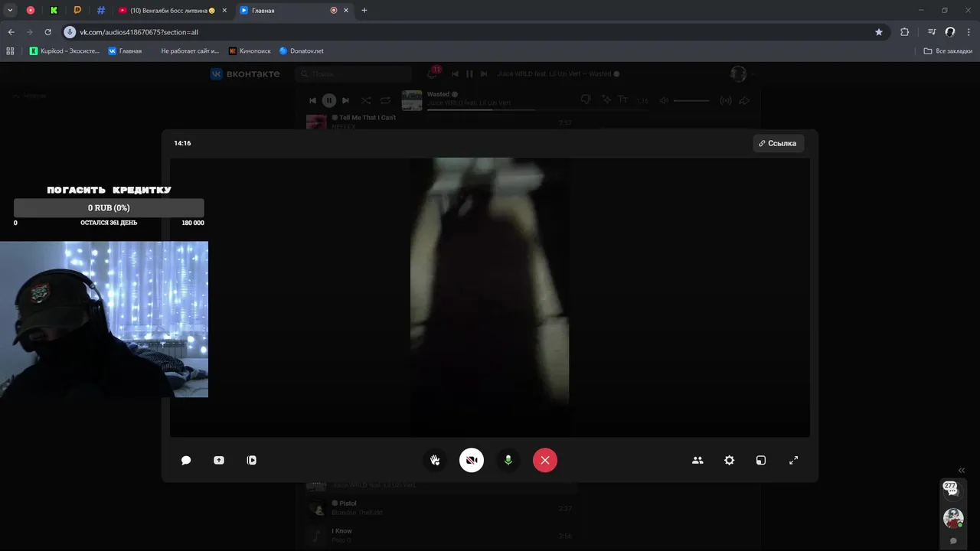The height and width of the screenshot is (551, 980).
Task: Pause playback in VK audio player
Action: coord(328,100)
